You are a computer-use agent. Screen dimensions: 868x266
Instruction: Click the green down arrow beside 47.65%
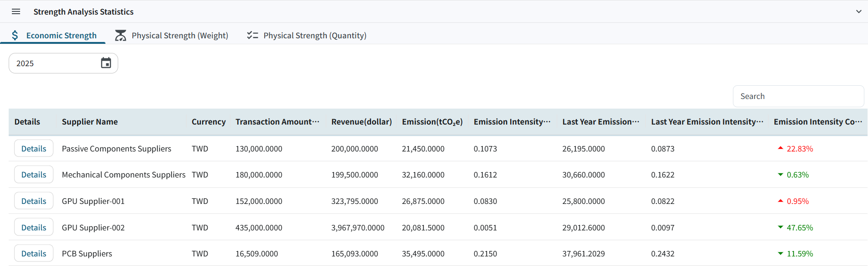(x=780, y=227)
